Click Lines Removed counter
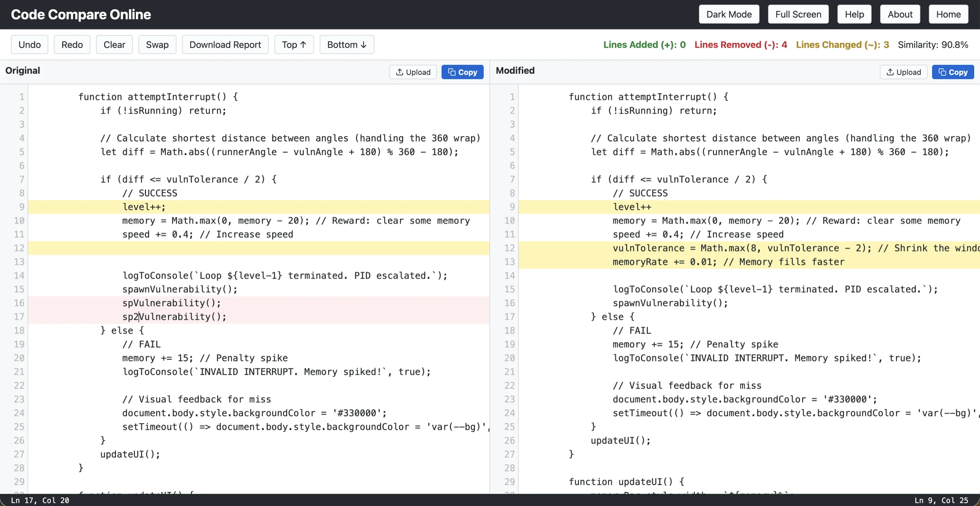Viewport: 980px width, 506px height. (x=741, y=44)
